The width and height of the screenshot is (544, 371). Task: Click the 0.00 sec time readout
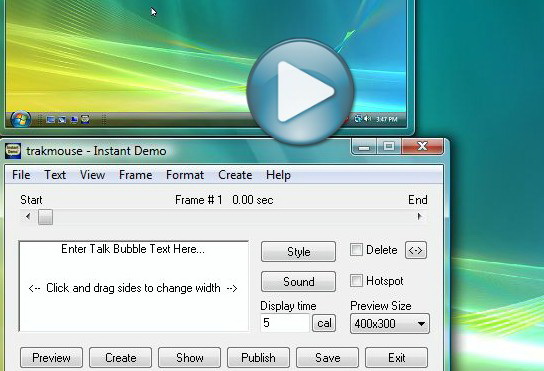(x=253, y=200)
